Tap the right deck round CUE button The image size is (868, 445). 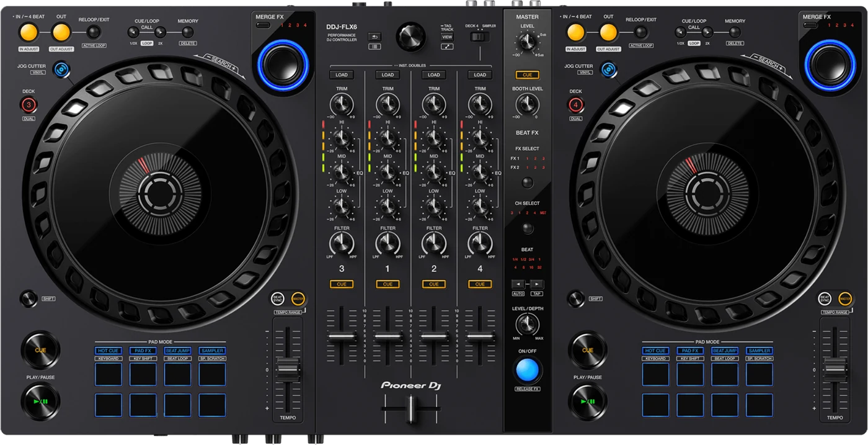[x=588, y=350]
